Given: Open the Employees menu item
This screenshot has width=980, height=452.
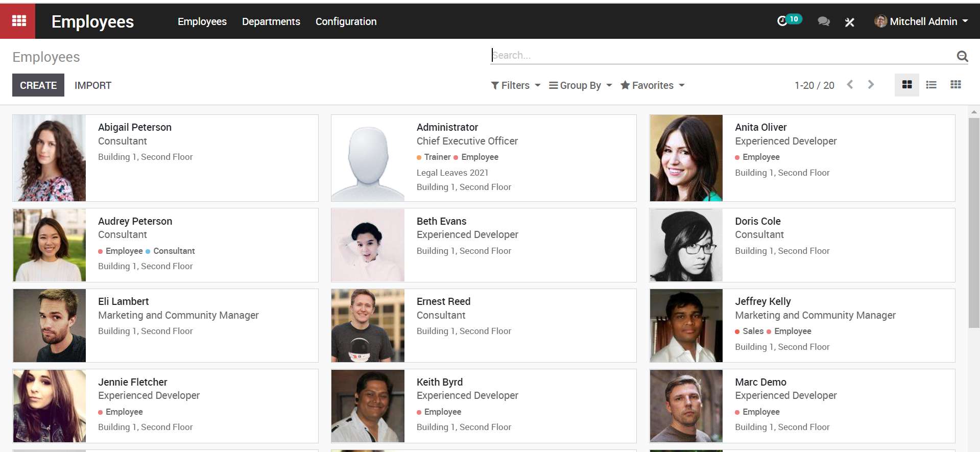Looking at the screenshot, I should (x=202, y=21).
